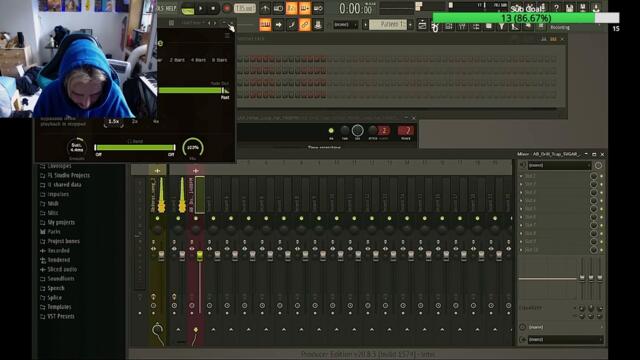Open mixer input (none) dropdown
640x360 pixels.
coord(559,165)
